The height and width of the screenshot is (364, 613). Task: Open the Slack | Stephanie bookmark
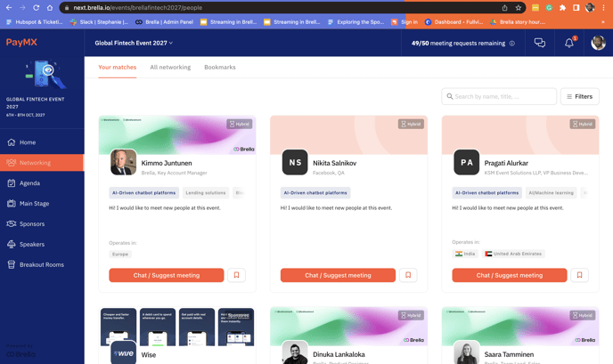(x=99, y=22)
